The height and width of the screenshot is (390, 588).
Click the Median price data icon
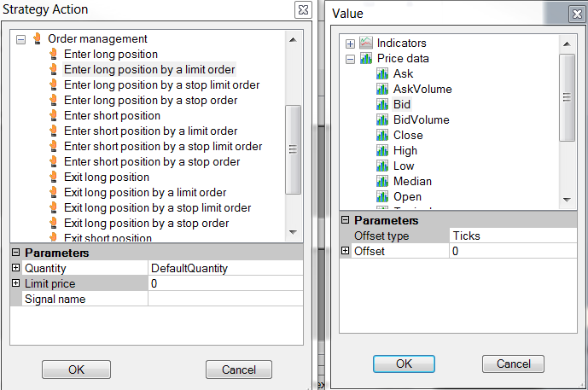(x=382, y=182)
